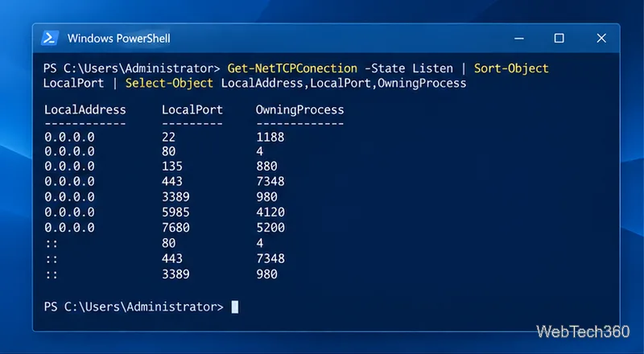
Task: Click port value 22
Action: [168, 137]
